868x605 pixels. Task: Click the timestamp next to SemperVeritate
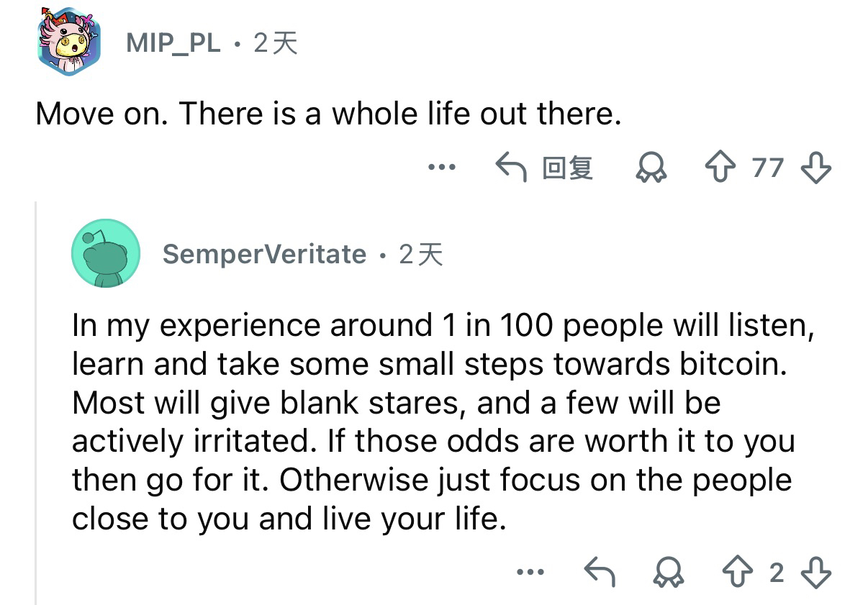tap(421, 254)
